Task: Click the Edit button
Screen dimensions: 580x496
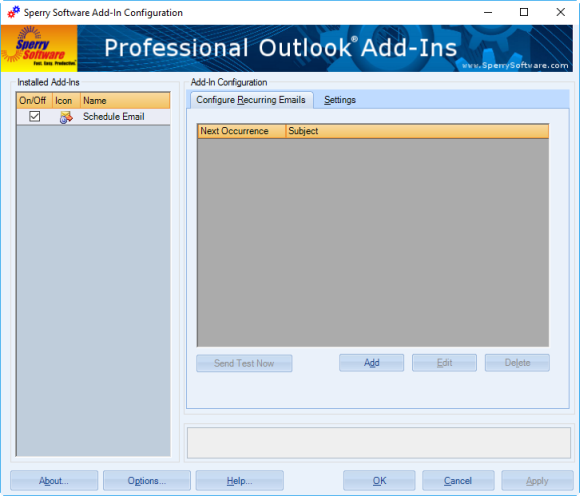Action: [x=444, y=363]
